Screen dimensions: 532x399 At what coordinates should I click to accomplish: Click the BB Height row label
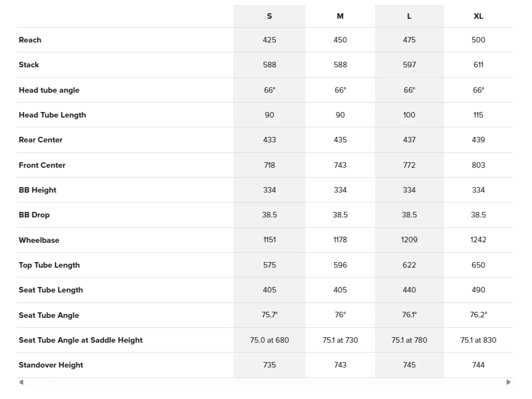tap(38, 190)
